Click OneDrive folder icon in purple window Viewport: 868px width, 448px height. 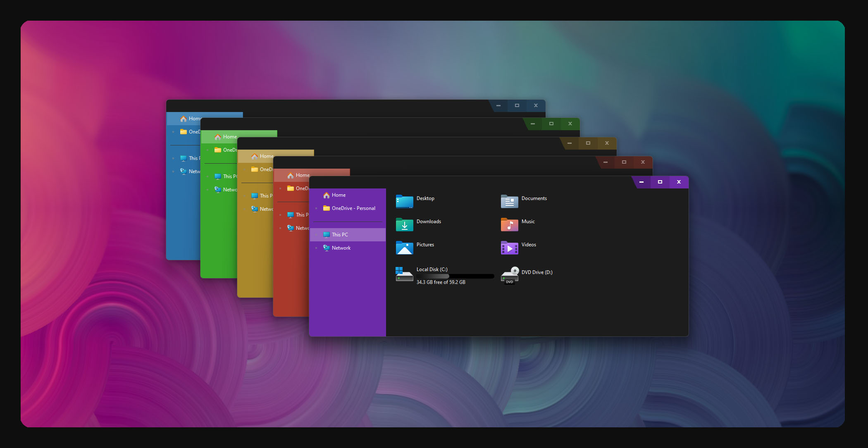[x=327, y=208]
